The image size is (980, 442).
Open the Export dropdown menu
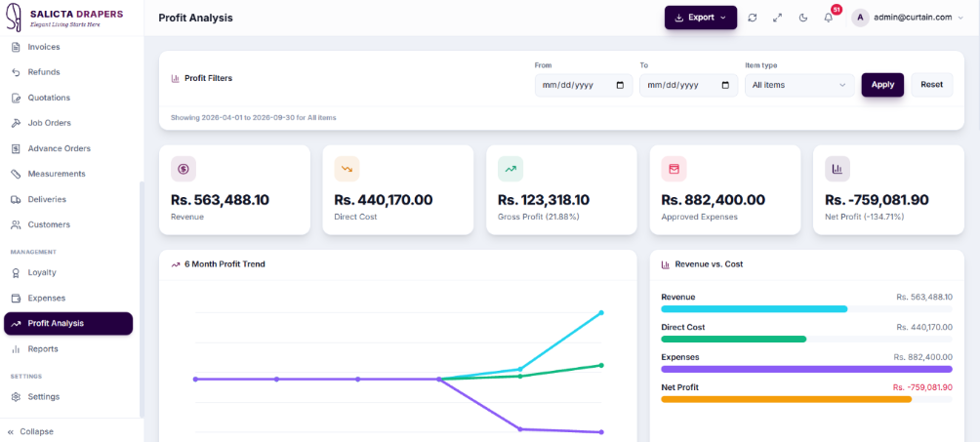coord(701,18)
